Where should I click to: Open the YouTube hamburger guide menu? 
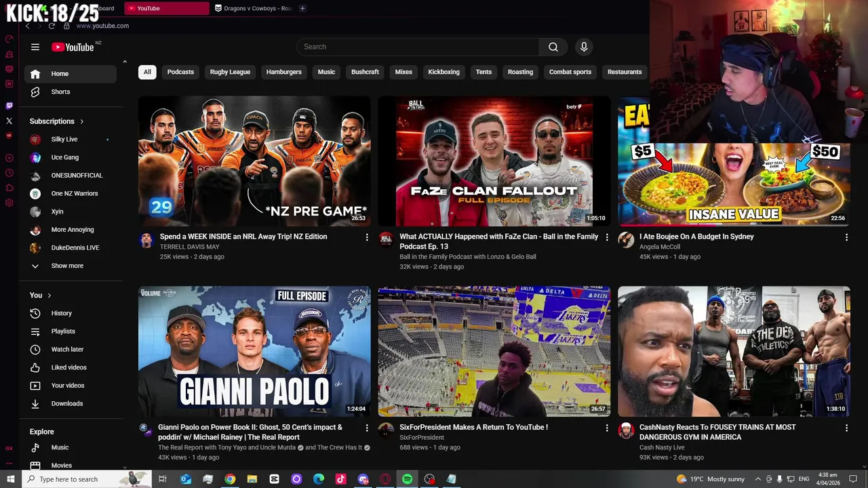pos(35,47)
